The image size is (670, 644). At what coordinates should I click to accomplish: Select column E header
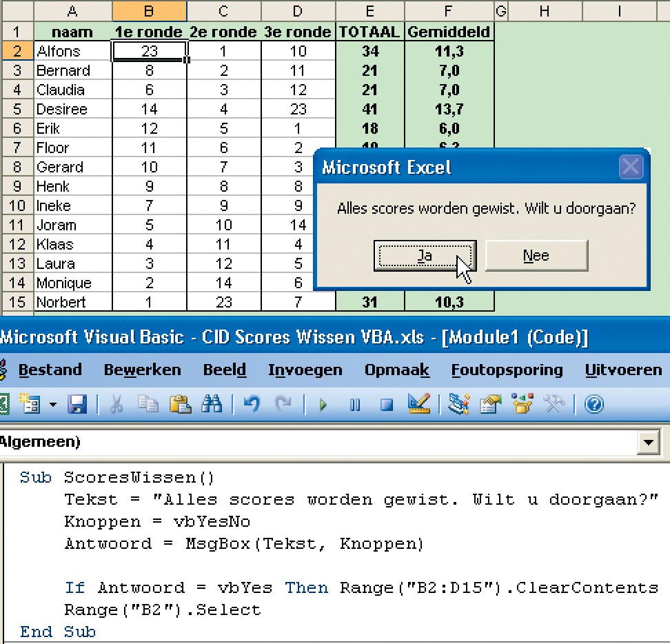coord(370,10)
